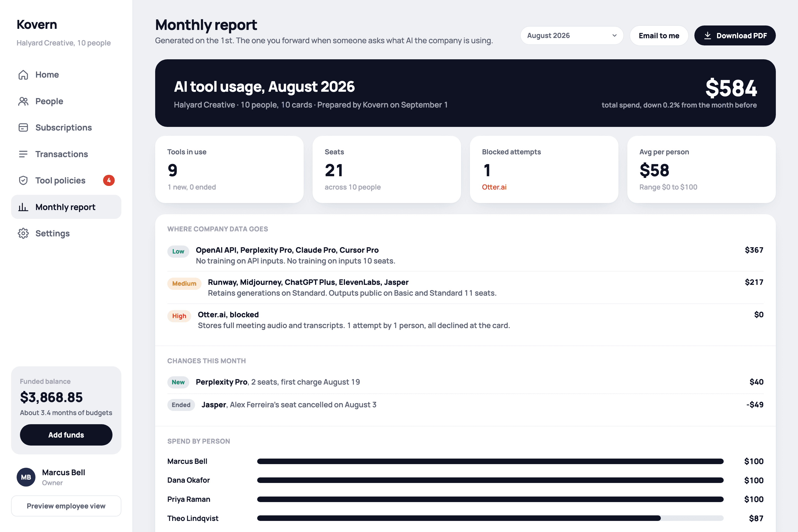The height and width of the screenshot is (532, 798).
Task: Click the red 4 badge on Tool policies
Action: [x=109, y=180]
